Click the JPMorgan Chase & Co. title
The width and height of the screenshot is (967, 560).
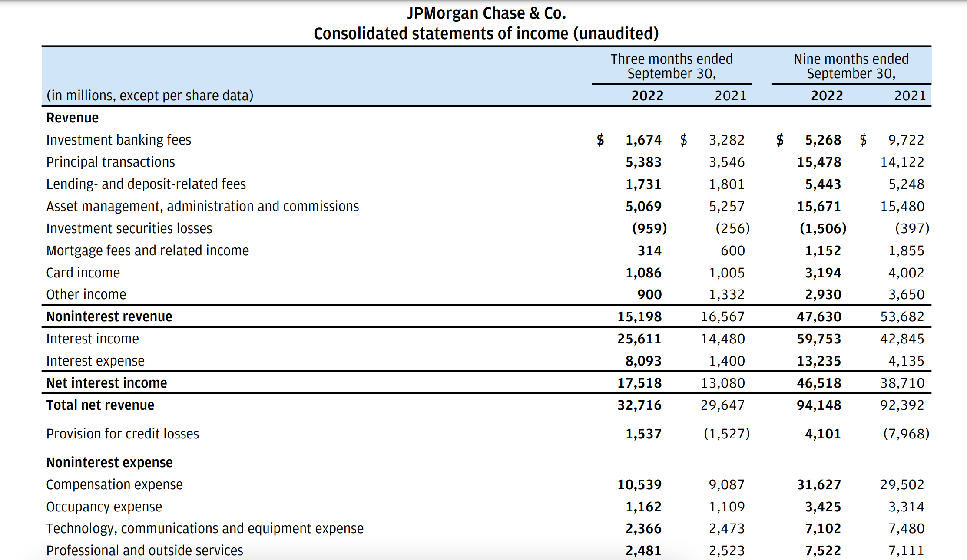click(486, 13)
